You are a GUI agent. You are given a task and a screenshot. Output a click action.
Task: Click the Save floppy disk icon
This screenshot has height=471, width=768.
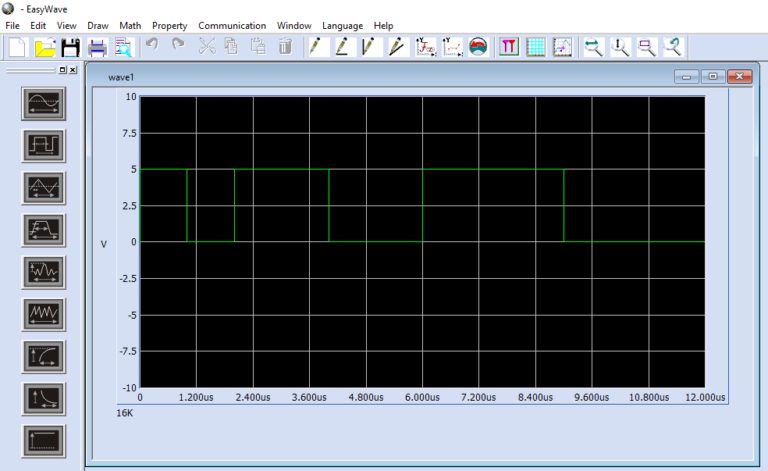click(70, 47)
